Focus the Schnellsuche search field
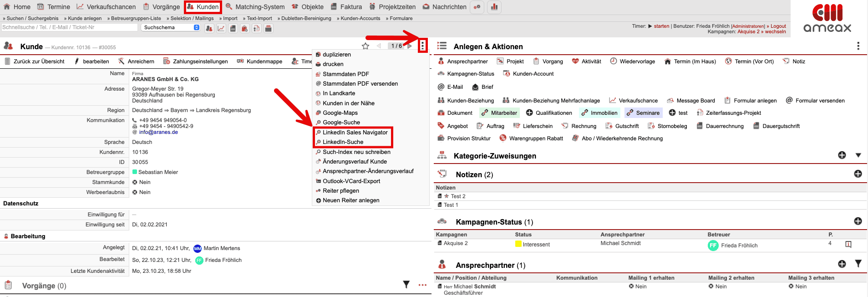The image size is (868, 297). pyautogui.click(x=69, y=28)
